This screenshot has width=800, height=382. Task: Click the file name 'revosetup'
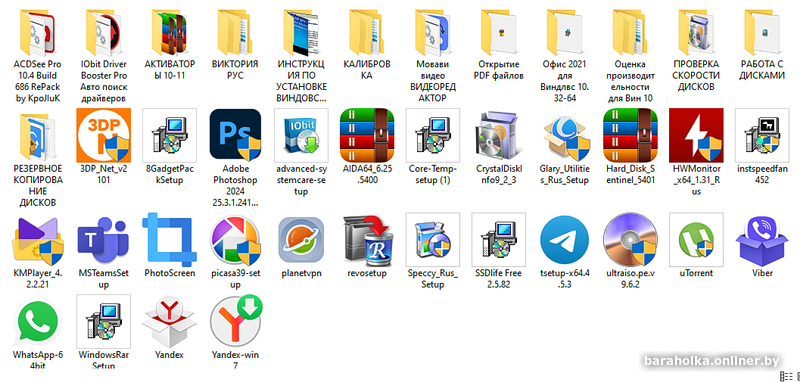[367, 273]
